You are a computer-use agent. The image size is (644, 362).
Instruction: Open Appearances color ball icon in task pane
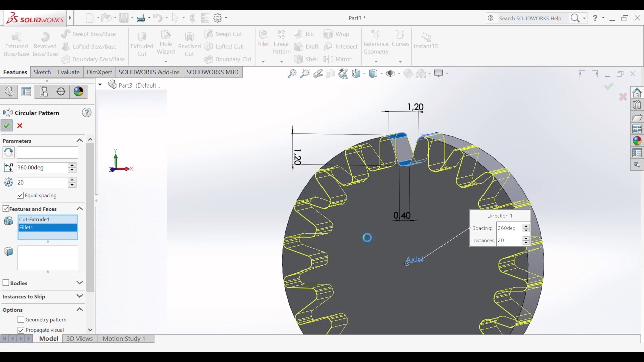tap(637, 141)
